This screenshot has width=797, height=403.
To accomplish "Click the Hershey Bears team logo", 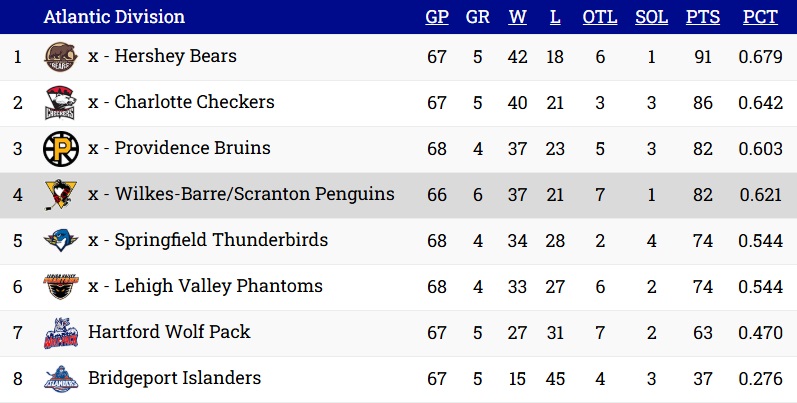I will click(61, 57).
